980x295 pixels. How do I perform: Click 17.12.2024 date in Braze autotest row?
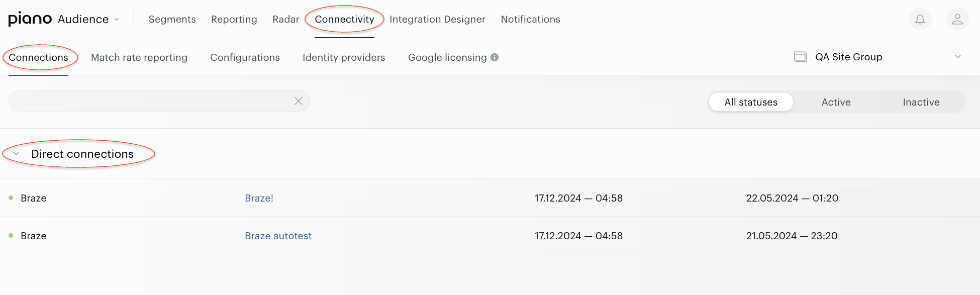[x=578, y=236]
